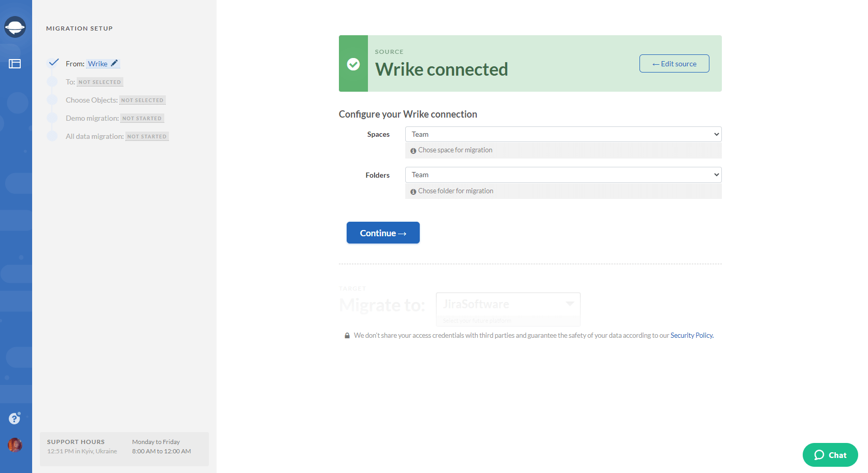Open the migrations list panel icon
868x473 pixels.
coord(15,64)
